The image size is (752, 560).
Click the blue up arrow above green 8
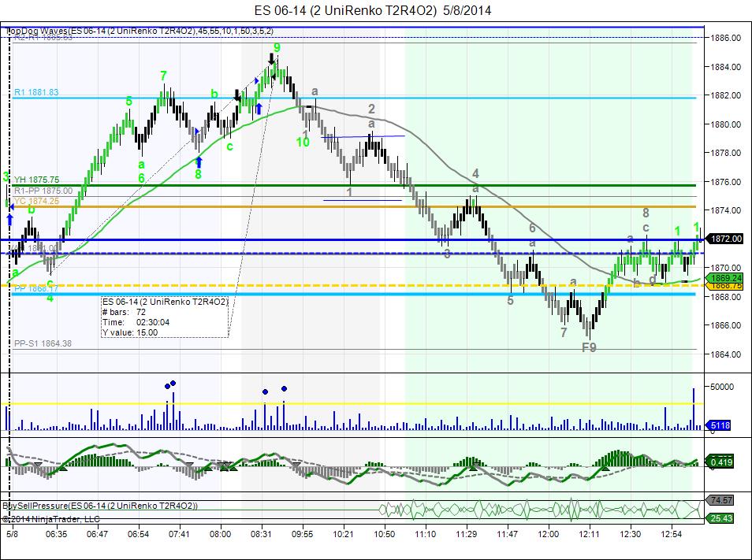199,162
